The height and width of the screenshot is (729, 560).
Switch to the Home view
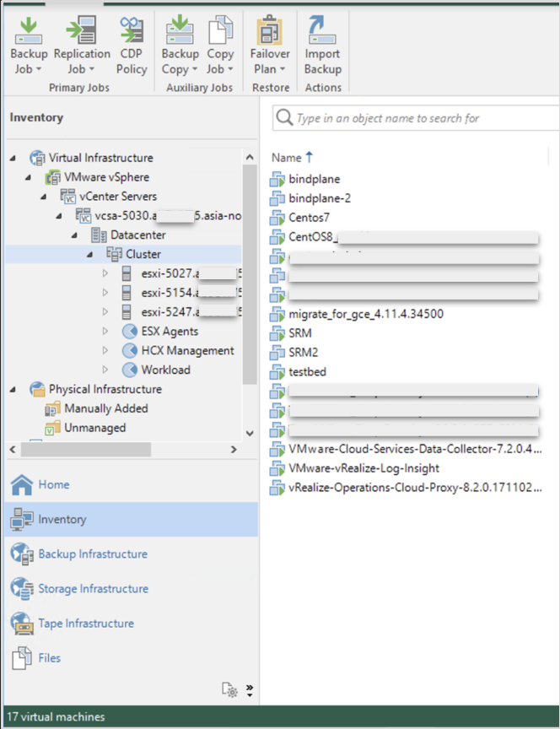click(54, 485)
